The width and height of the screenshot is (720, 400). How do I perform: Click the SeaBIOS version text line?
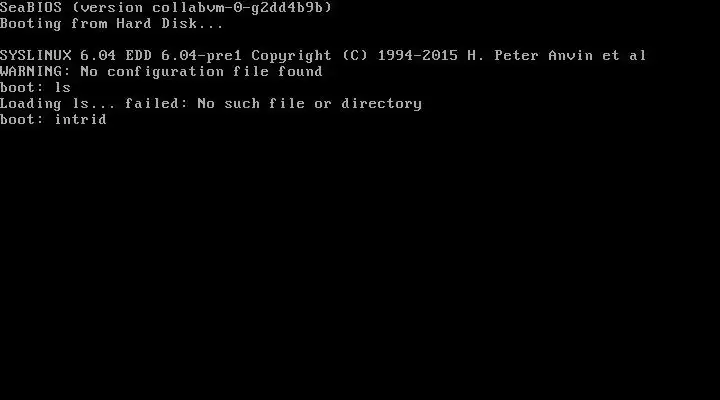(x=166, y=7)
